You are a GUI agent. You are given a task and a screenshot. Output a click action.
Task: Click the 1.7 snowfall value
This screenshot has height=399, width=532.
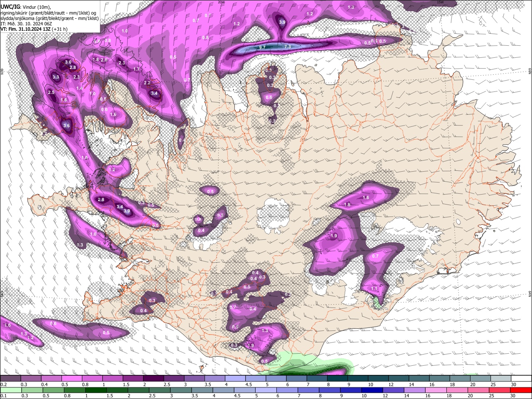(x=136, y=69)
